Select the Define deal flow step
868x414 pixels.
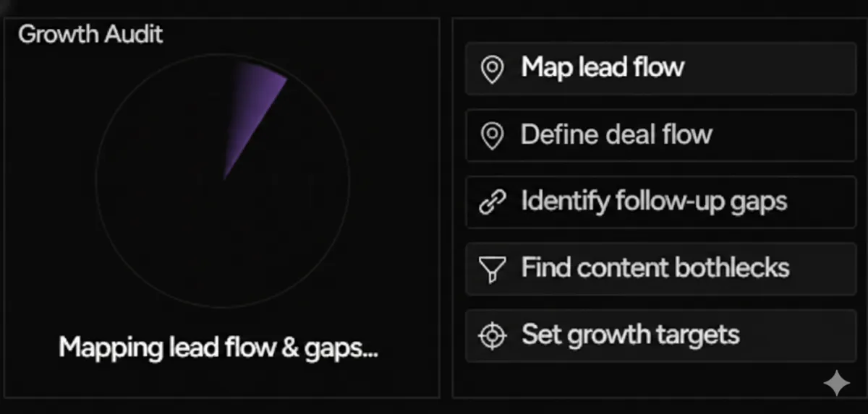[660, 135]
